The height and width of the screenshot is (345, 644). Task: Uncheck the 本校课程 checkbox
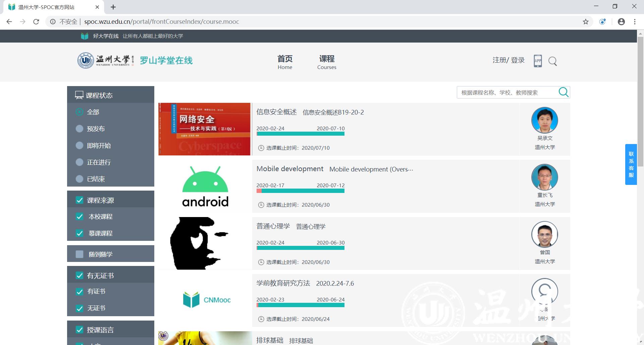[79, 216]
